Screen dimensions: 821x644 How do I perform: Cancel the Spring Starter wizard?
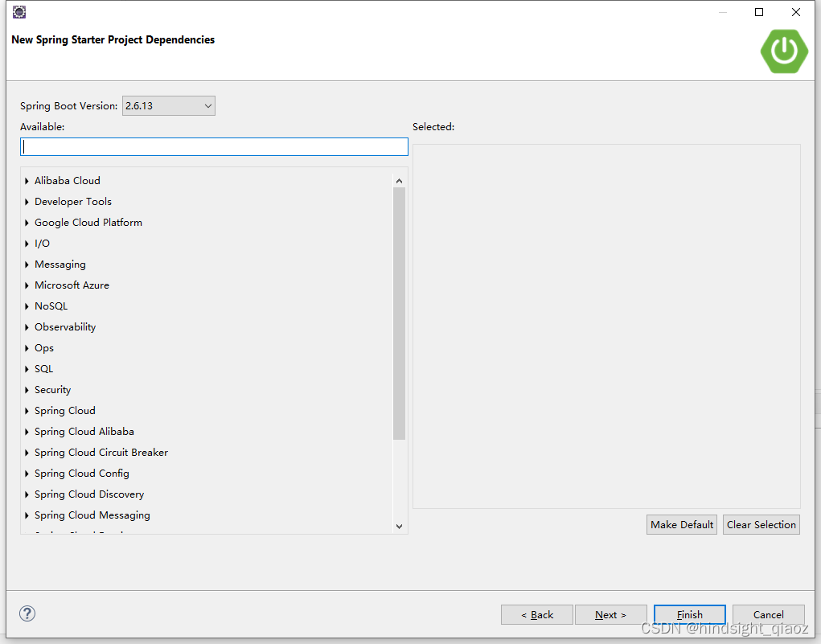(769, 615)
